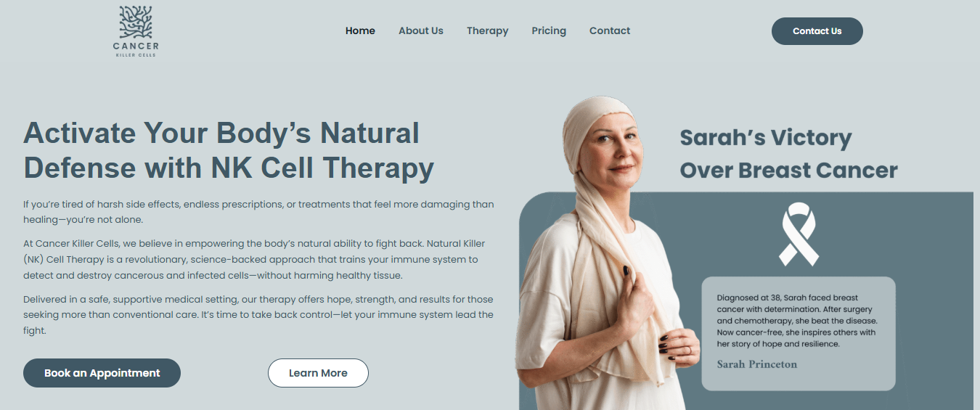Click the paragraph starting "If you're tired of harsh"

[258, 212]
